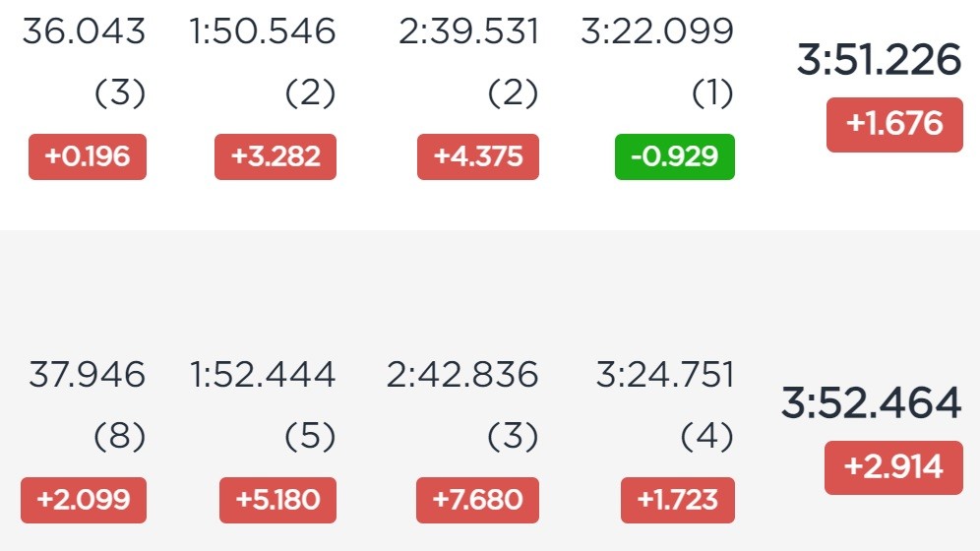Click the 3:51.226 final time
This screenshot has width=980, height=551.
(879, 60)
